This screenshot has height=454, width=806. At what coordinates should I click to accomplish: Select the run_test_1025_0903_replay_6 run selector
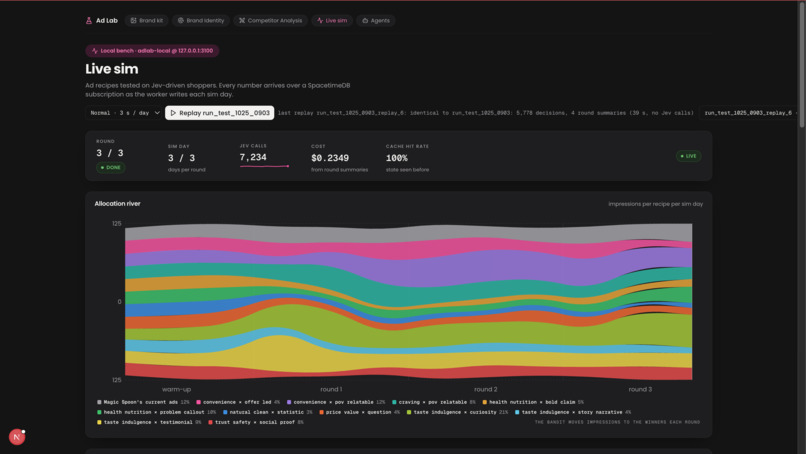(x=748, y=113)
